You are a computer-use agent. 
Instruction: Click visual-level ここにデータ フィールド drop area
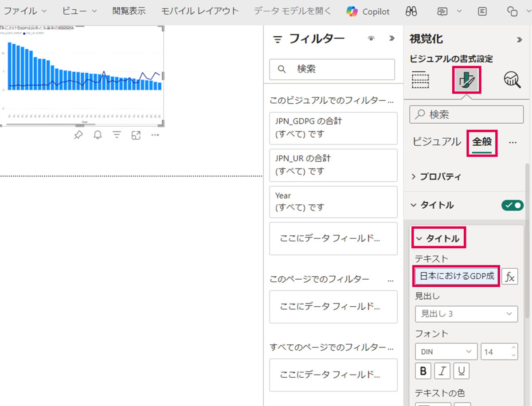pyautogui.click(x=333, y=238)
